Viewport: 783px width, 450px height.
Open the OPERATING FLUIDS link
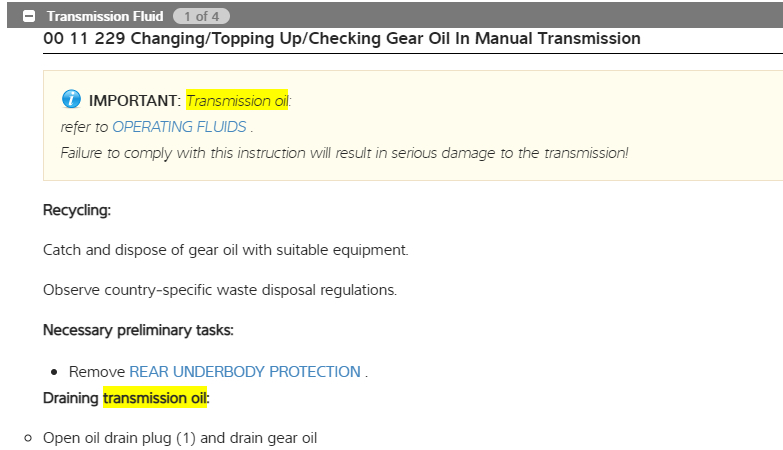click(180, 127)
